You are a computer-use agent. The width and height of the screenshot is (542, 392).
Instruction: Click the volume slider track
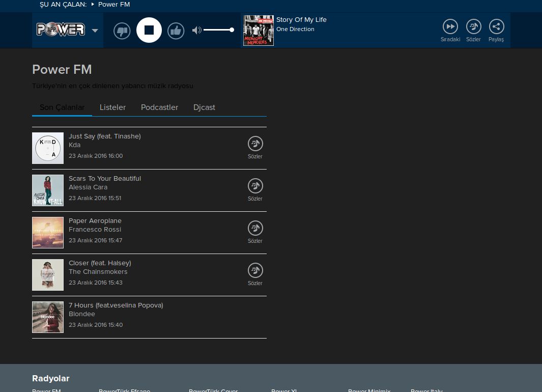point(219,30)
